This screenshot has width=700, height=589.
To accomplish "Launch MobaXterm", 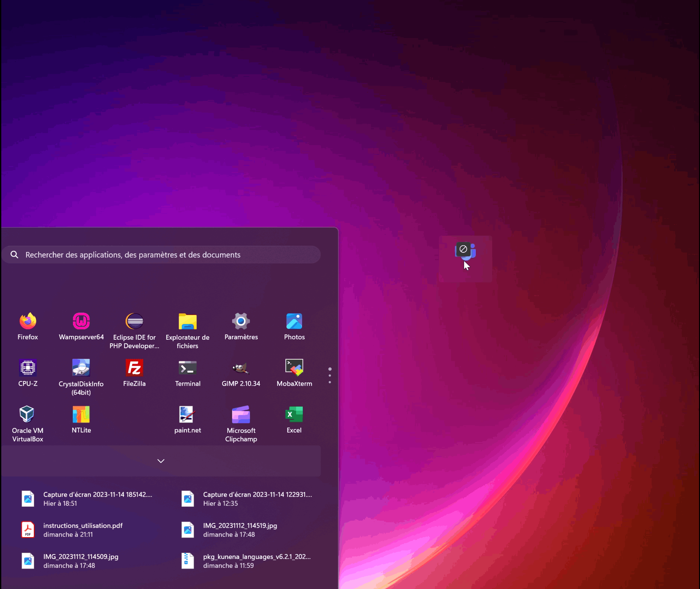I will pyautogui.click(x=294, y=373).
